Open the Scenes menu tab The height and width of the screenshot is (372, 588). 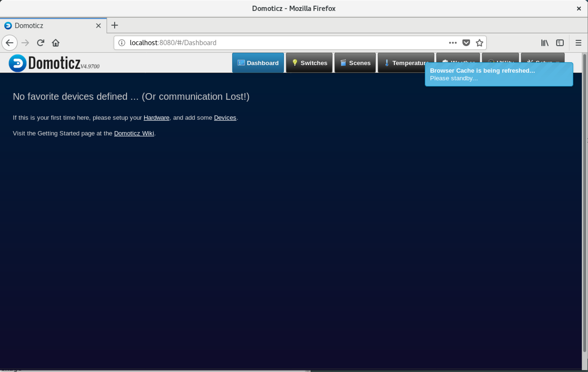click(355, 63)
